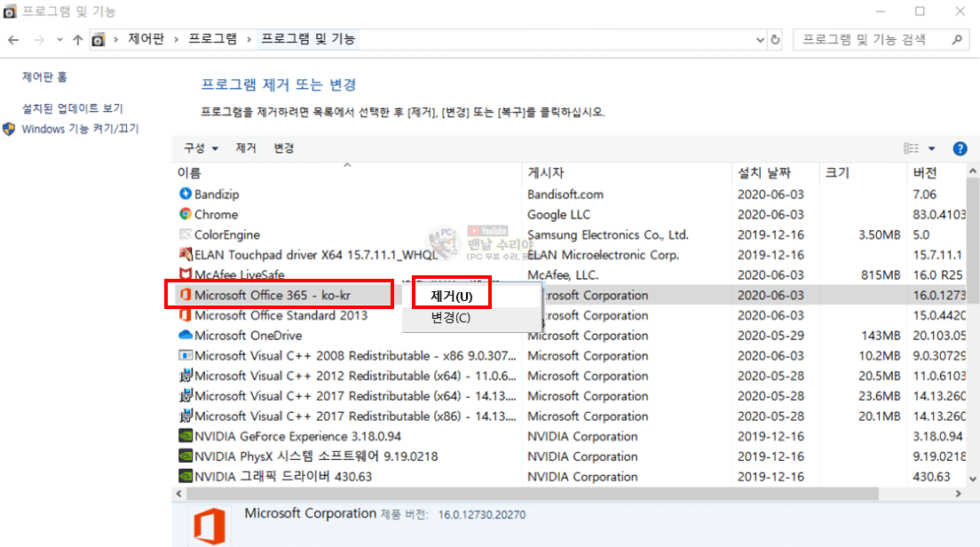Click the control panel icon in address bar
Screen dimensions: 980x547
[99, 40]
